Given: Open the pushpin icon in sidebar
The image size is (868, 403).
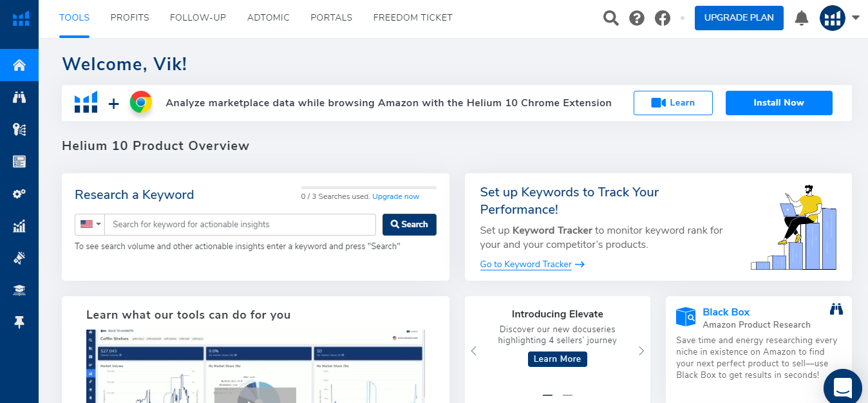Looking at the screenshot, I should tap(19, 323).
